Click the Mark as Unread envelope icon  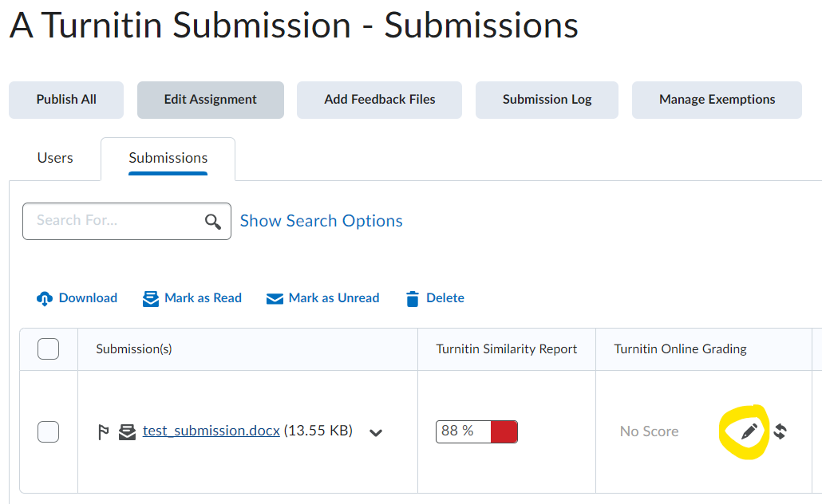(x=275, y=298)
